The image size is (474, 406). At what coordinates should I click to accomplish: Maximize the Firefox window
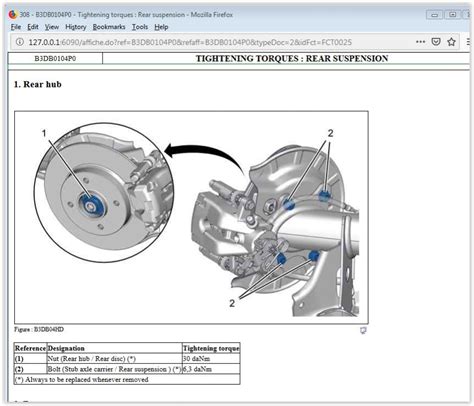(453, 15)
